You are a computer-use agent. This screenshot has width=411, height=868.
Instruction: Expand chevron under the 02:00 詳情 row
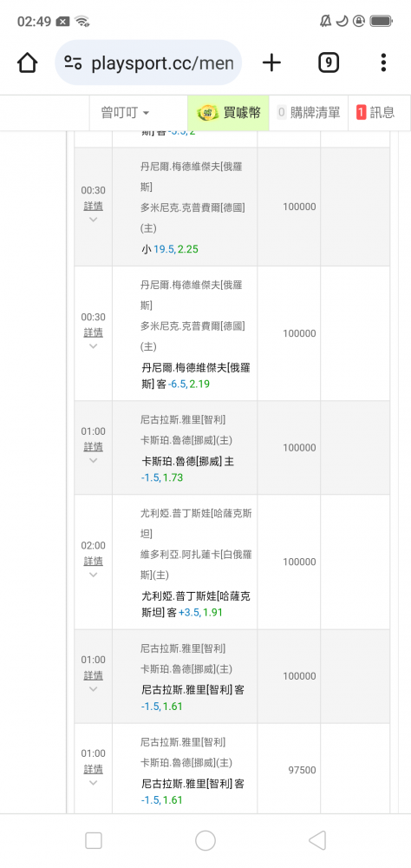tap(93, 575)
